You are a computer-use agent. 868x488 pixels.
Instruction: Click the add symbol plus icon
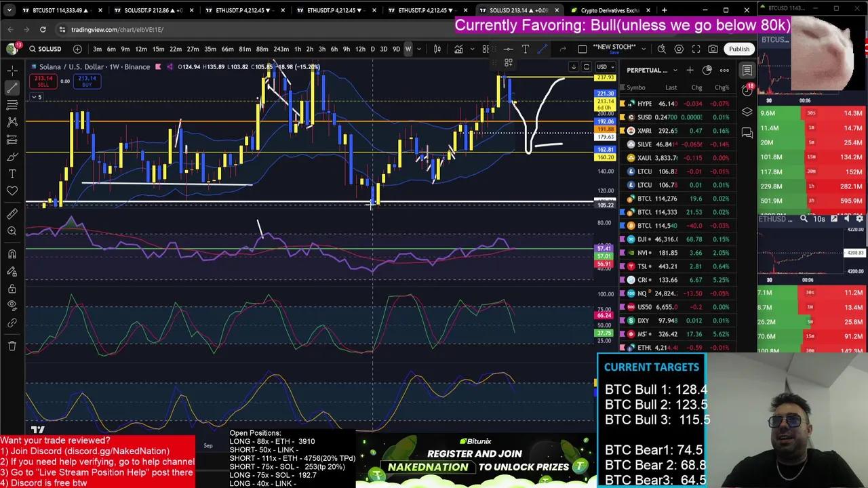point(77,49)
